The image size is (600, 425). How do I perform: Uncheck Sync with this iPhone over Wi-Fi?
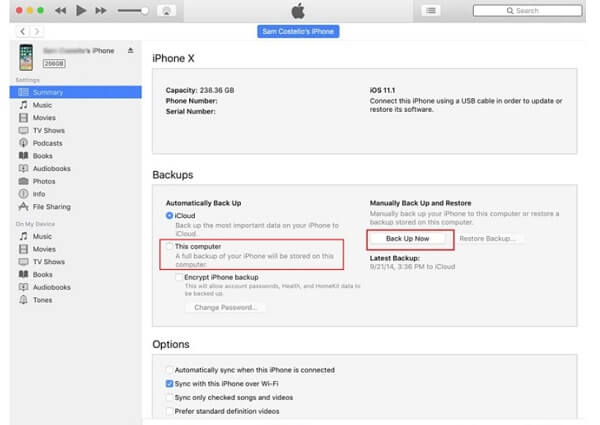coord(169,384)
